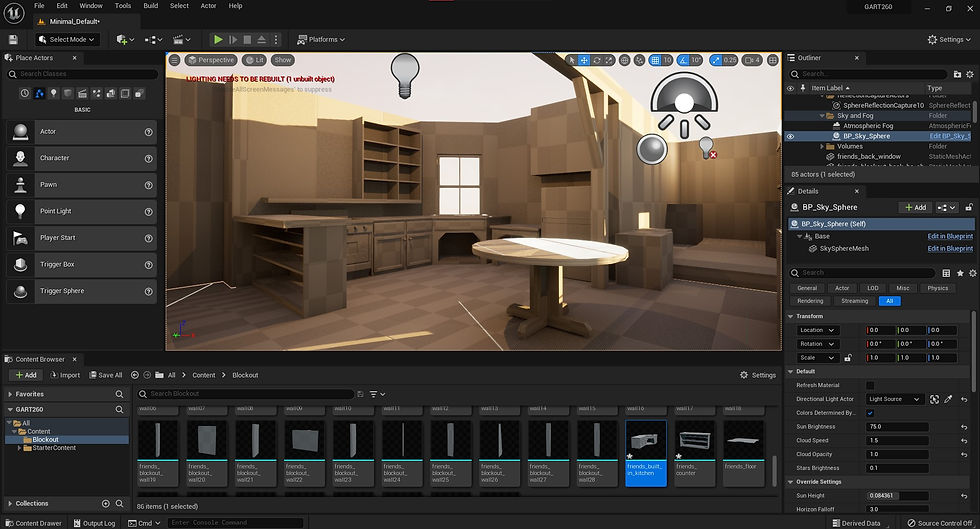Select the Recently Placed category in Place Actors
Screen dimensions: 980x529
click(24, 93)
